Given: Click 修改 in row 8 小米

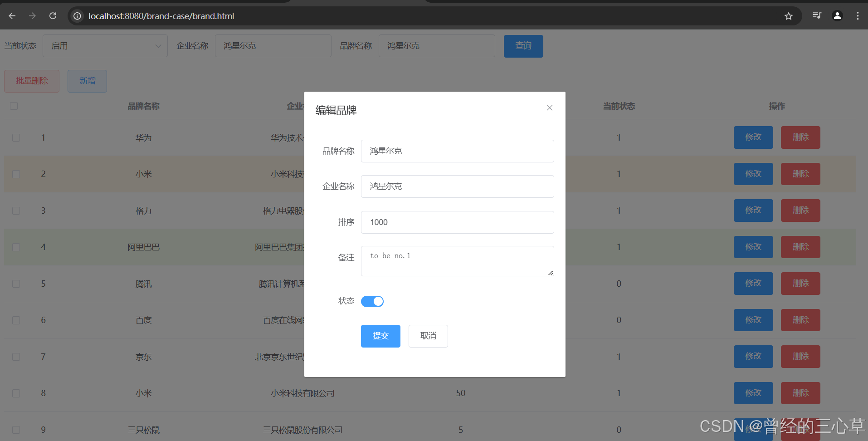Looking at the screenshot, I should (753, 393).
